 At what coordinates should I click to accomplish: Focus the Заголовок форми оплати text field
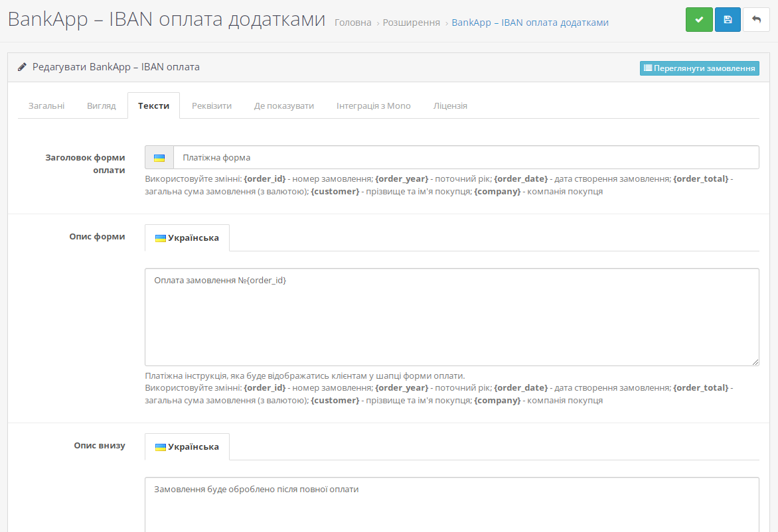(465, 158)
